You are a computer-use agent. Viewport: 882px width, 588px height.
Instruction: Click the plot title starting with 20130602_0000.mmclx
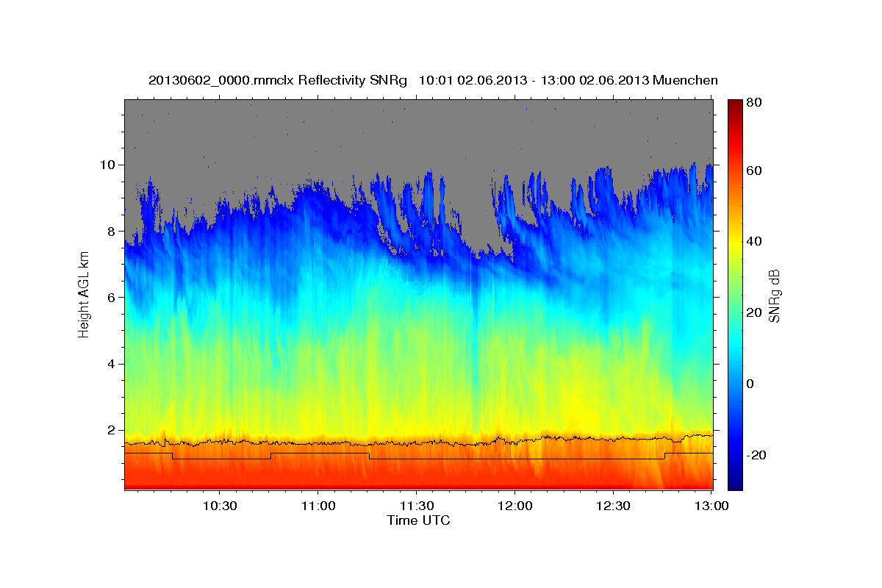(433, 80)
